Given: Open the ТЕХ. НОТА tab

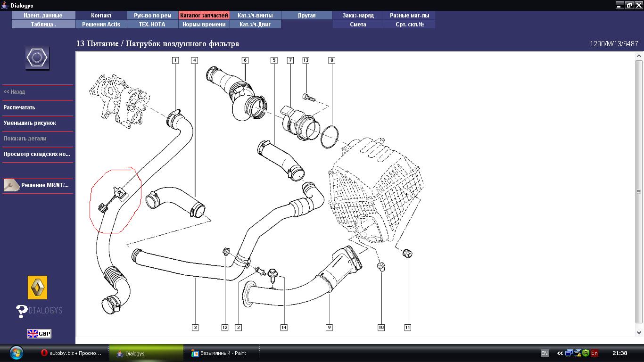Looking at the screenshot, I should click(153, 25).
